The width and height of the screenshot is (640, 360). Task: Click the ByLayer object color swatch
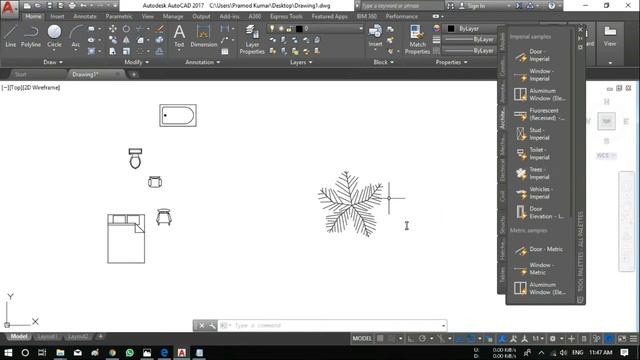pyautogui.click(x=451, y=29)
